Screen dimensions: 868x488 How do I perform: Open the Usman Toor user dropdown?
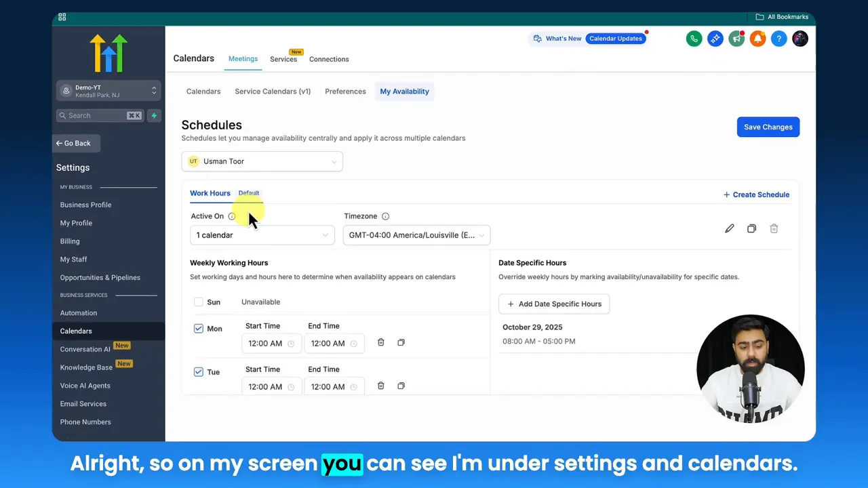[262, 161]
